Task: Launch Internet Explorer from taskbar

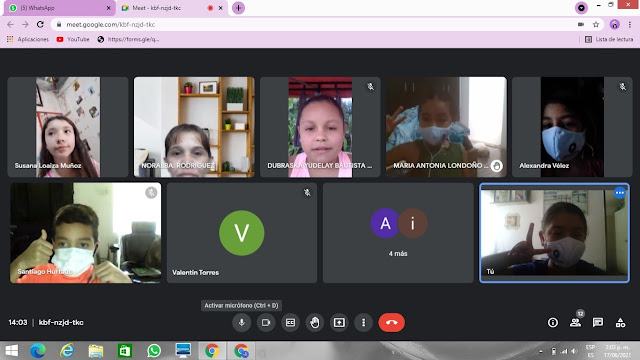Action: 67,351
